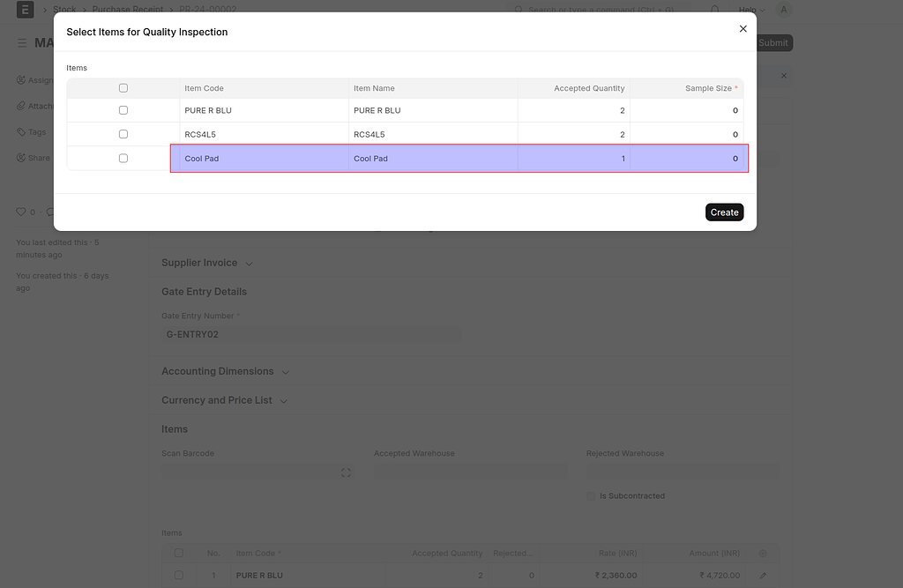Enable the Is Subcontracted checkbox
Viewport: 903px width, 588px height.
pos(591,495)
